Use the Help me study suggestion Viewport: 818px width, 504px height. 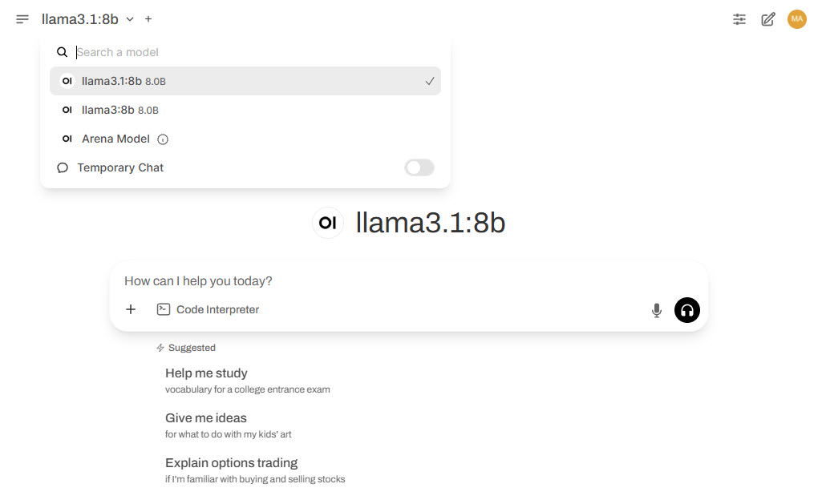248,381
